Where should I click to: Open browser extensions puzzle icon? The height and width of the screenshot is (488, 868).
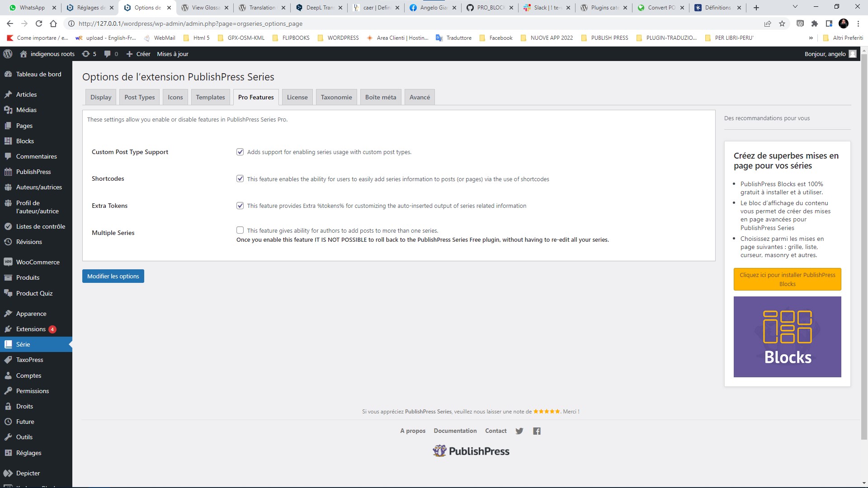pos(815,23)
